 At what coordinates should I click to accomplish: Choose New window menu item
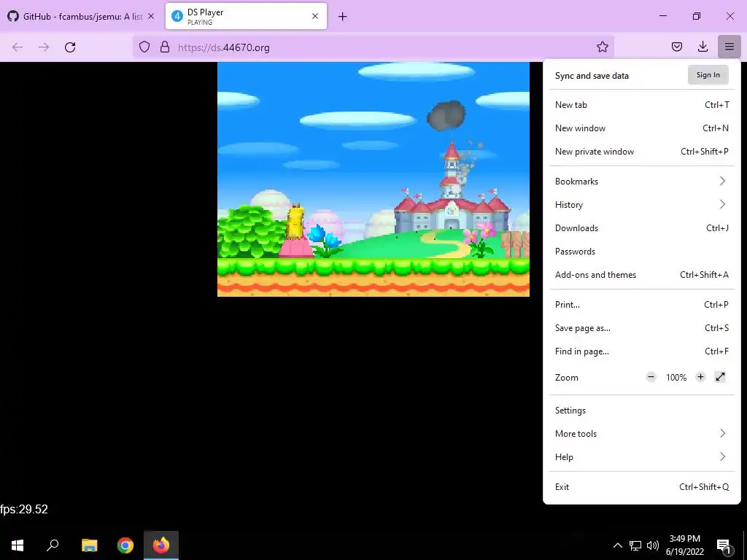coord(642,128)
